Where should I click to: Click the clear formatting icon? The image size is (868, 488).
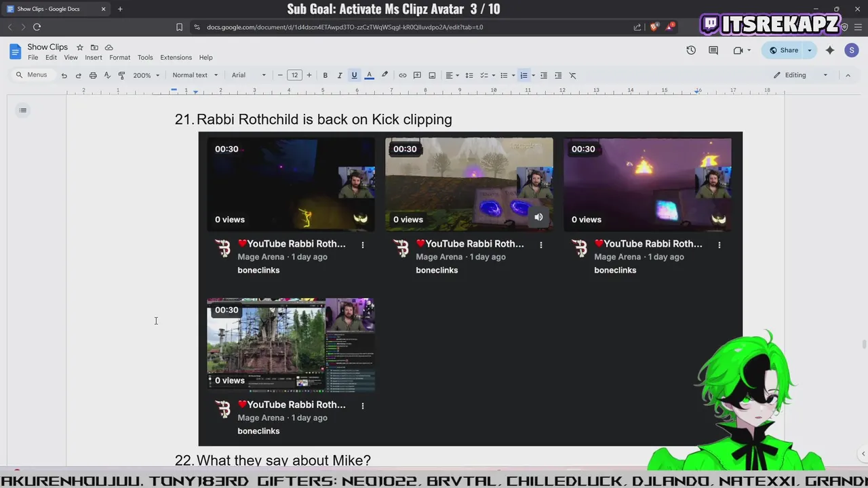point(572,75)
